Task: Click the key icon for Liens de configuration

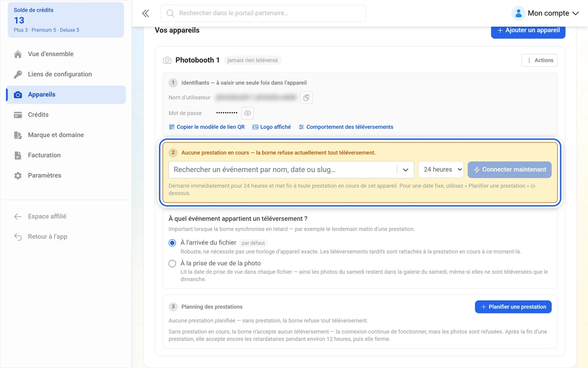Action: (x=18, y=74)
